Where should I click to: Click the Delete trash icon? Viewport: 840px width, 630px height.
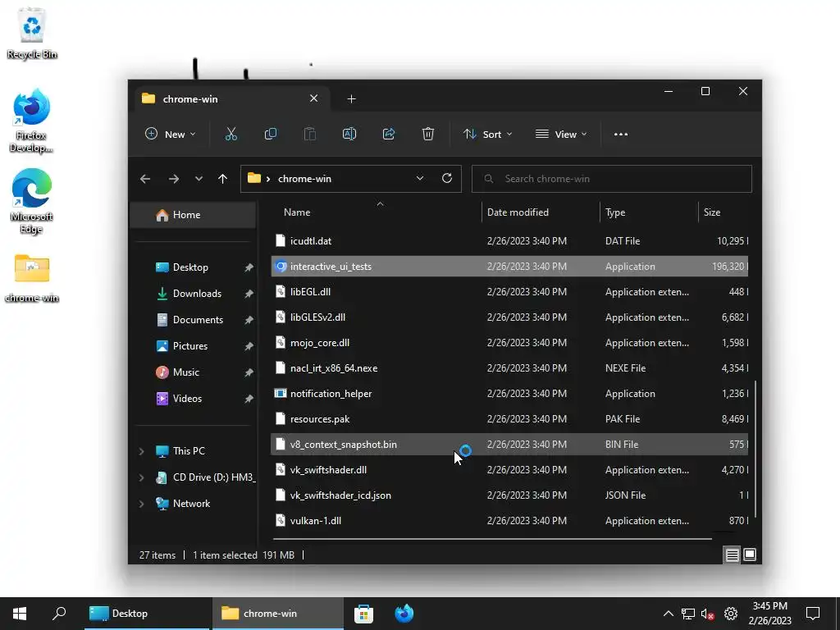pos(427,134)
